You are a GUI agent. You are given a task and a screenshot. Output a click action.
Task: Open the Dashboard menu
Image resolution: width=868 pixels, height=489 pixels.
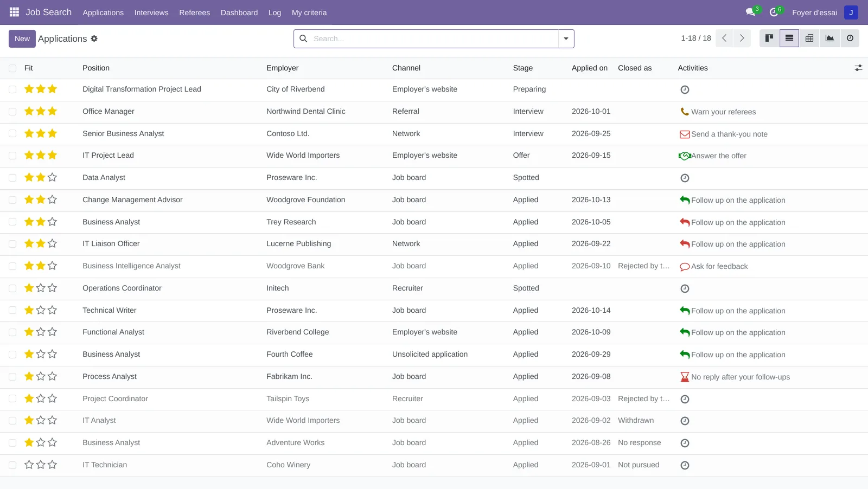tap(239, 12)
